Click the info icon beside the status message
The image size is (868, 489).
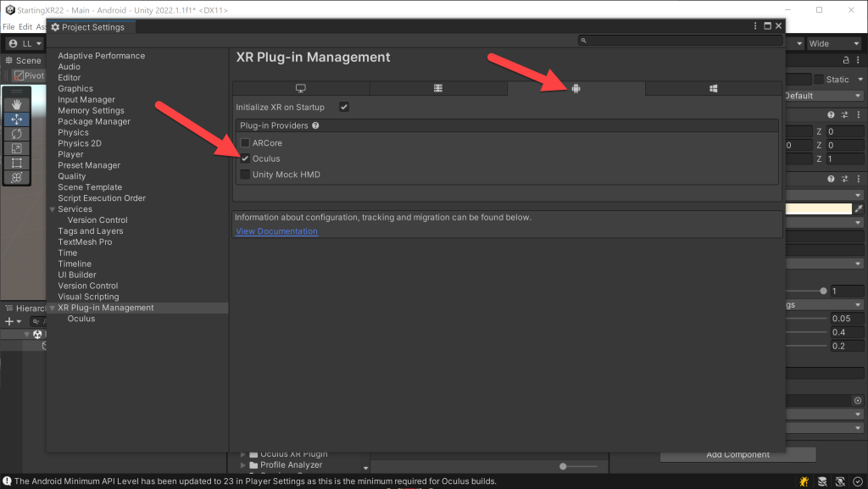tap(7, 481)
